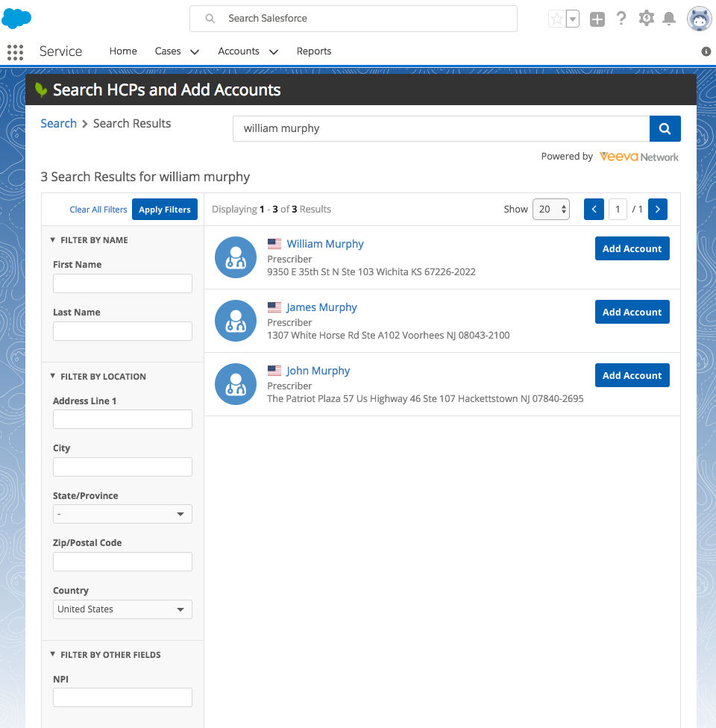Go to next results page arrow
The width and height of the screenshot is (716, 728).
point(657,210)
